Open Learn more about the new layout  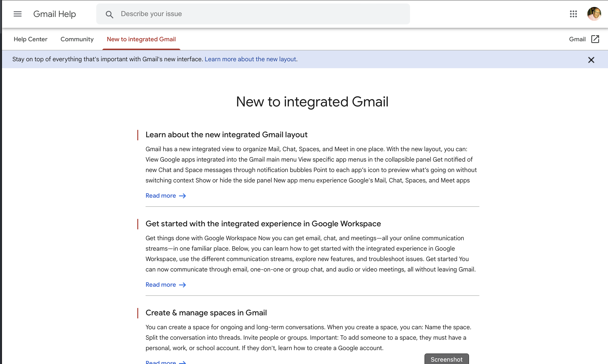pos(250,59)
